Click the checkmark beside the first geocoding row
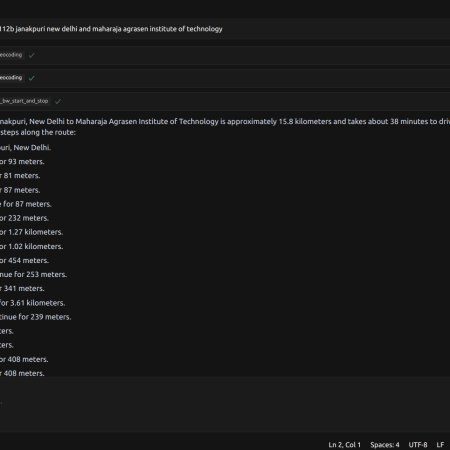Viewport: 450px width, 450px height. 32,55
